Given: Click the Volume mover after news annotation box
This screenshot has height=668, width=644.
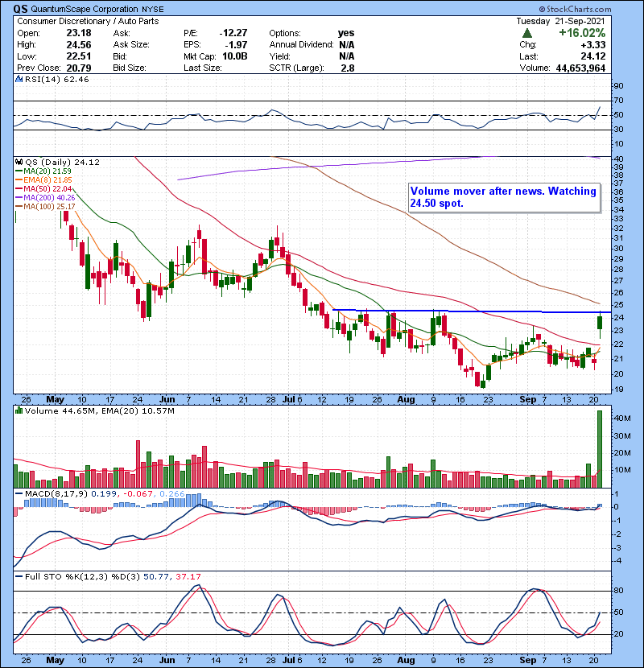Looking at the screenshot, I should [504, 197].
